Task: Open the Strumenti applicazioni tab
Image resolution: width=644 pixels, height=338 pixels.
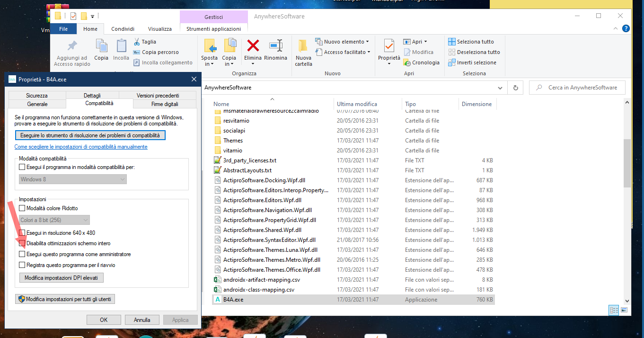Action: coord(213,29)
